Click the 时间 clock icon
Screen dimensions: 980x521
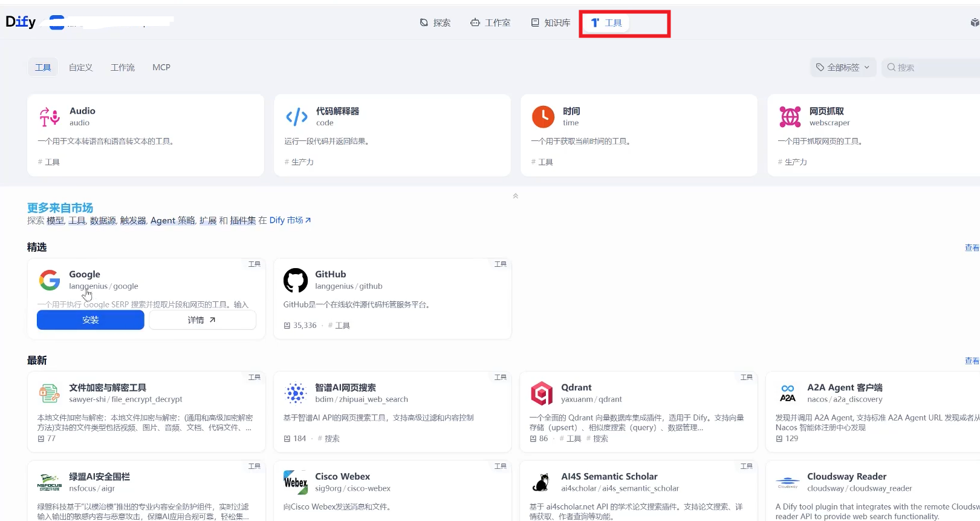[x=543, y=116]
